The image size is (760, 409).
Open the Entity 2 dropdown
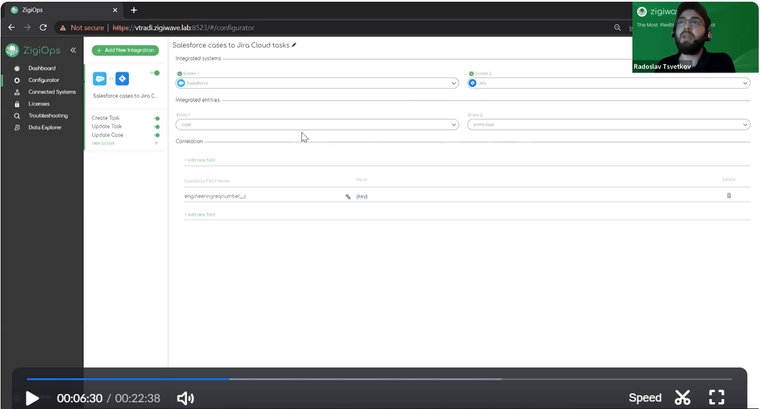(609, 125)
